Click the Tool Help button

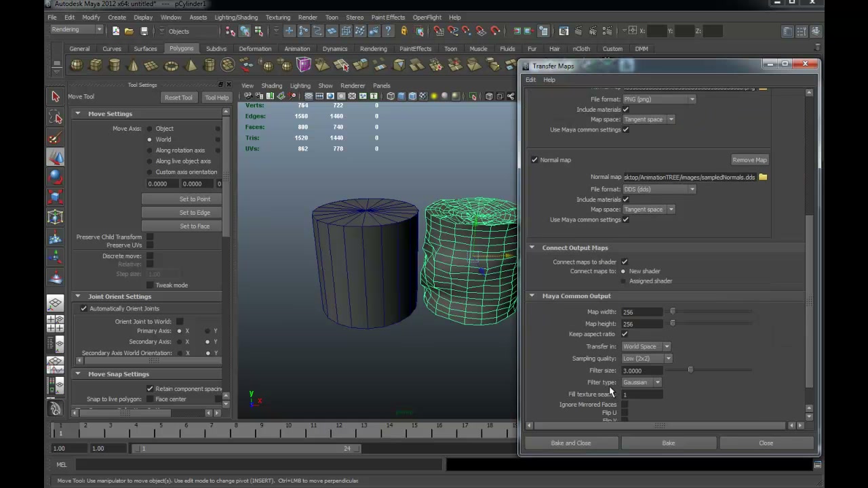217,98
